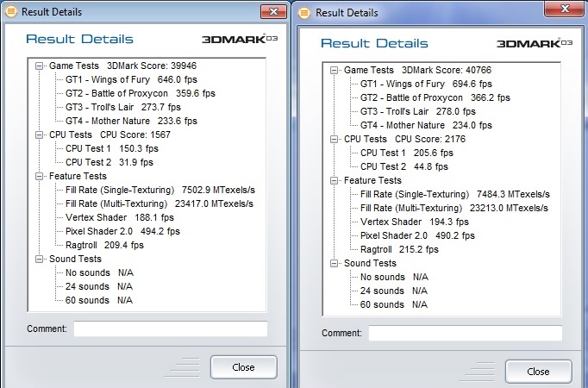
Task: Close the right window with the X button
Action: (565, 9)
